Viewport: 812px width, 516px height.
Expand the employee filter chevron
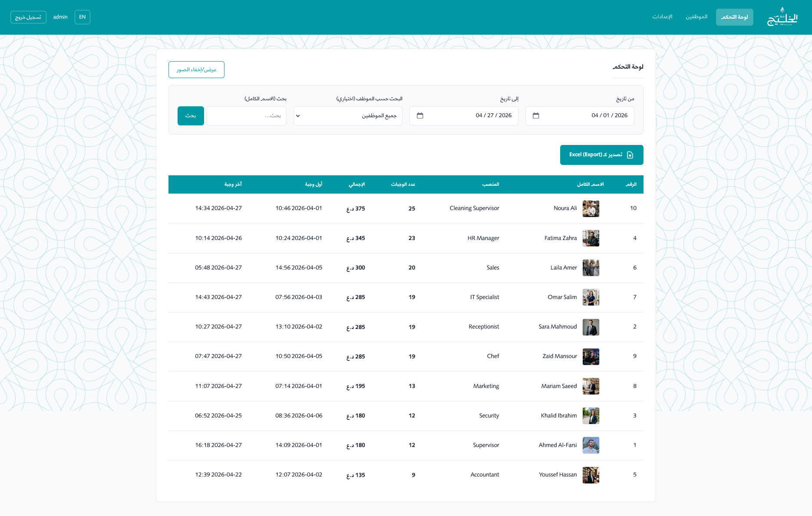[298, 115]
